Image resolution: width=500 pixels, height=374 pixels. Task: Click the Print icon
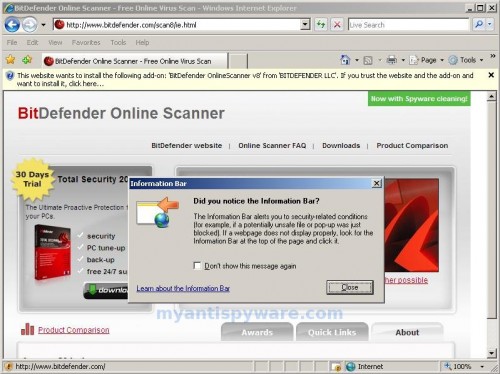[x=392, y=60]
